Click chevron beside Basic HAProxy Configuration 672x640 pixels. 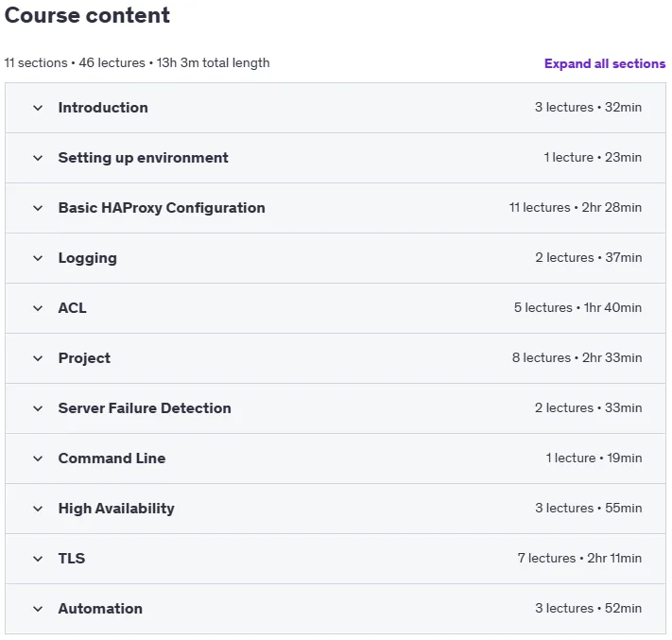[38, 208]
